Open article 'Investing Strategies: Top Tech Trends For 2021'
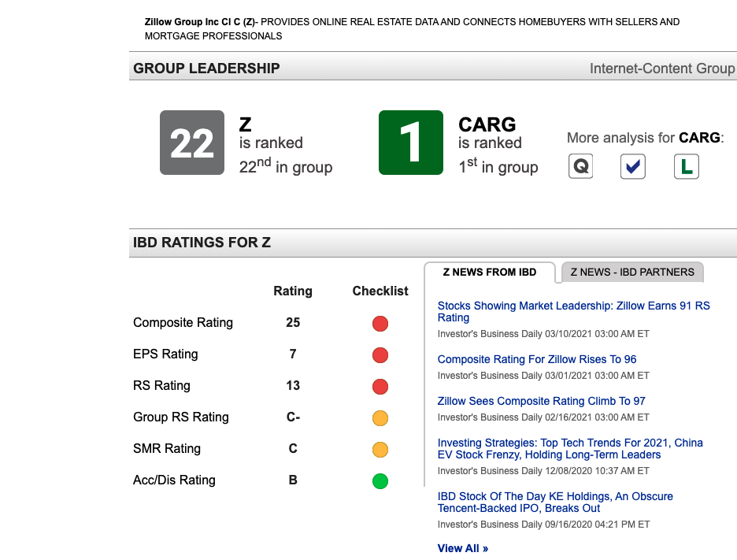This screenshot has width=737, height=560. coord(570,449)
